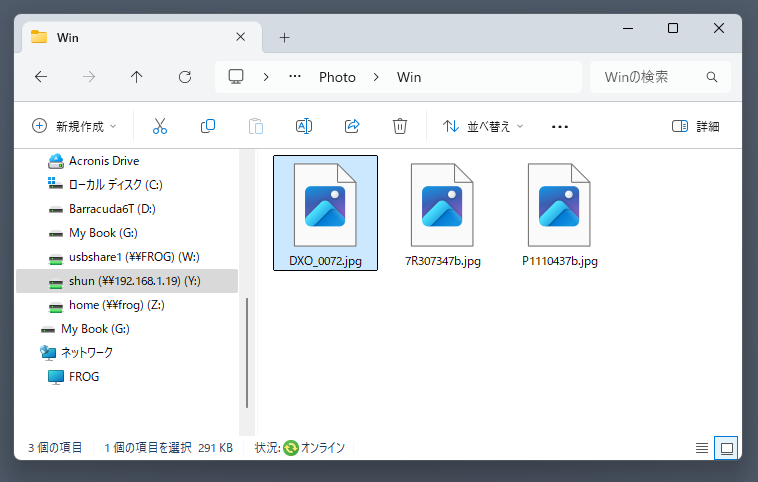
Task: Go up one folder level
Action: (136, 76)
